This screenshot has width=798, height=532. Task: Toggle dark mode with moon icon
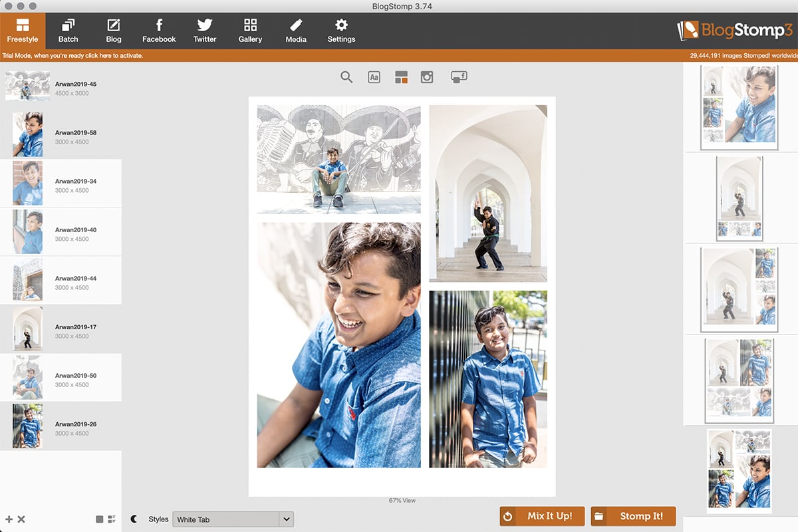134,519
